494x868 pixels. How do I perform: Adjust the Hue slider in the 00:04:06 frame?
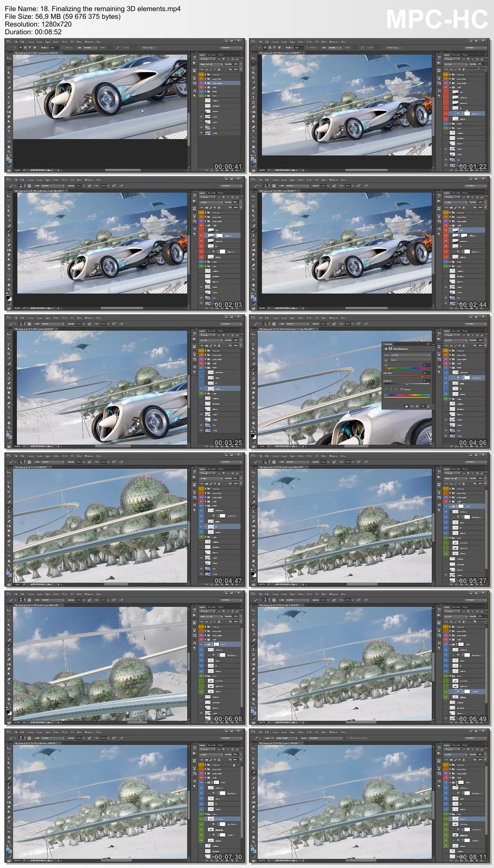coord(407,368)
